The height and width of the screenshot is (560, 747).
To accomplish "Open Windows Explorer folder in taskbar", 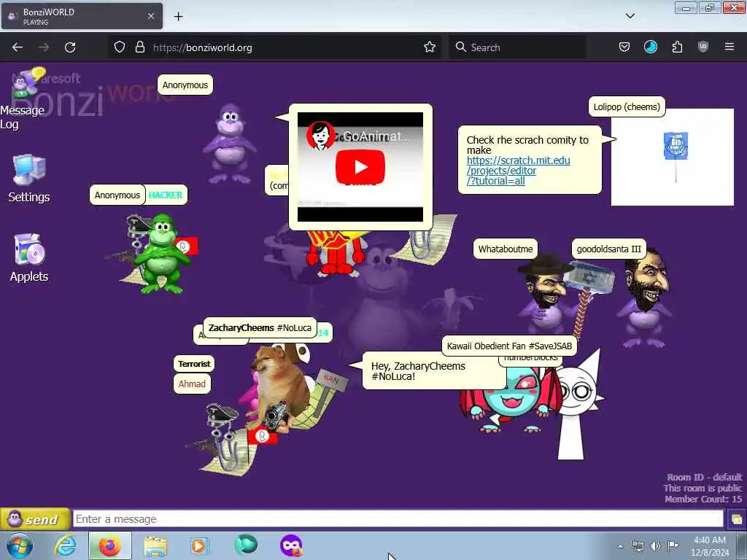I will tap(155, 546).
